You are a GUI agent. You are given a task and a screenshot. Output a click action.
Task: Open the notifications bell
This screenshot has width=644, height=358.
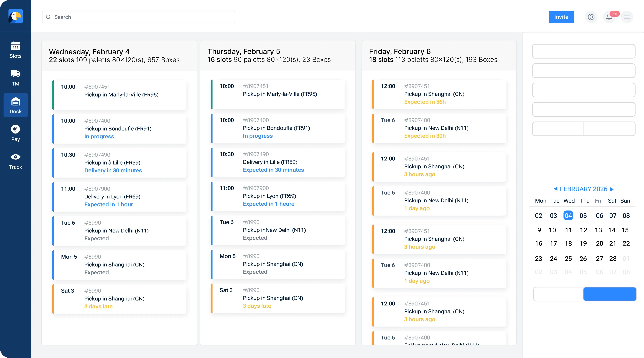(609, 17)
